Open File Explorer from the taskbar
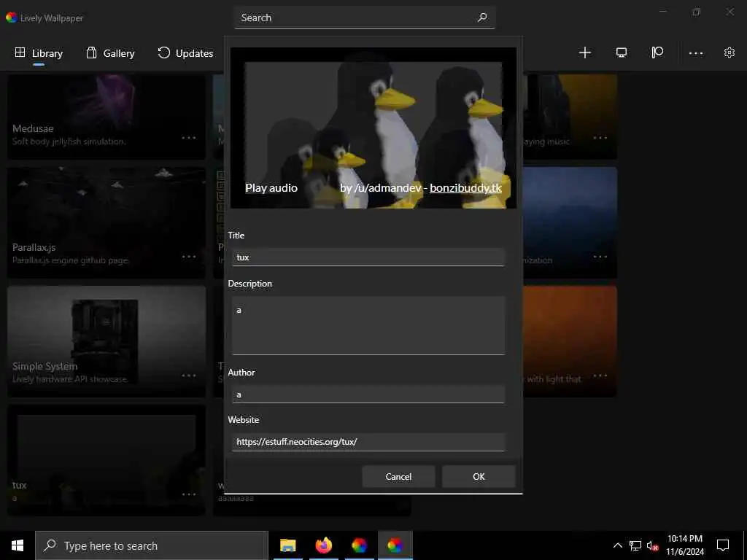The height and width of the screenshot is (560, 747). point(287,545)
